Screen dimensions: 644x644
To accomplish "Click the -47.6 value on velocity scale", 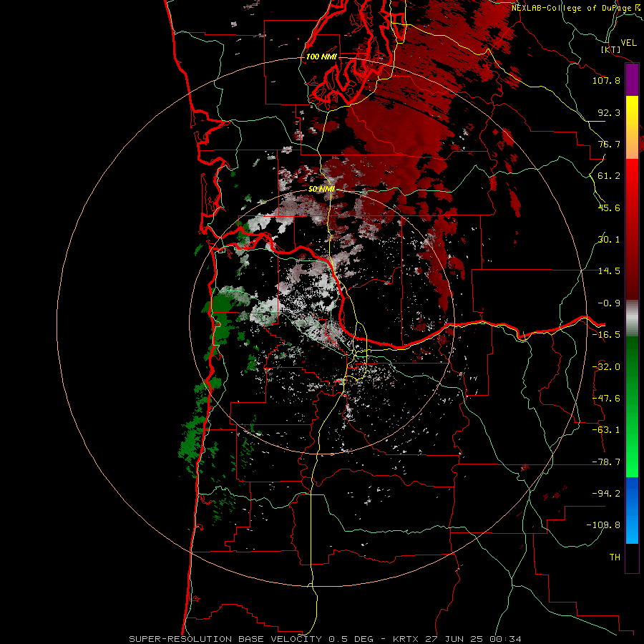I will tap(606, 399).
